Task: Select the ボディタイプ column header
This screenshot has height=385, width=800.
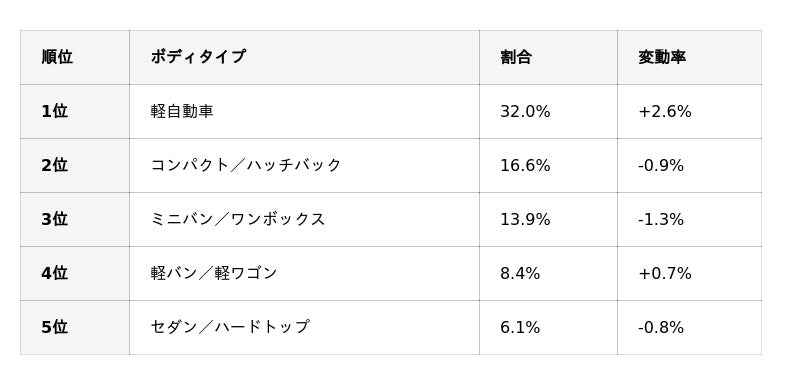Action: coord(304,57)
